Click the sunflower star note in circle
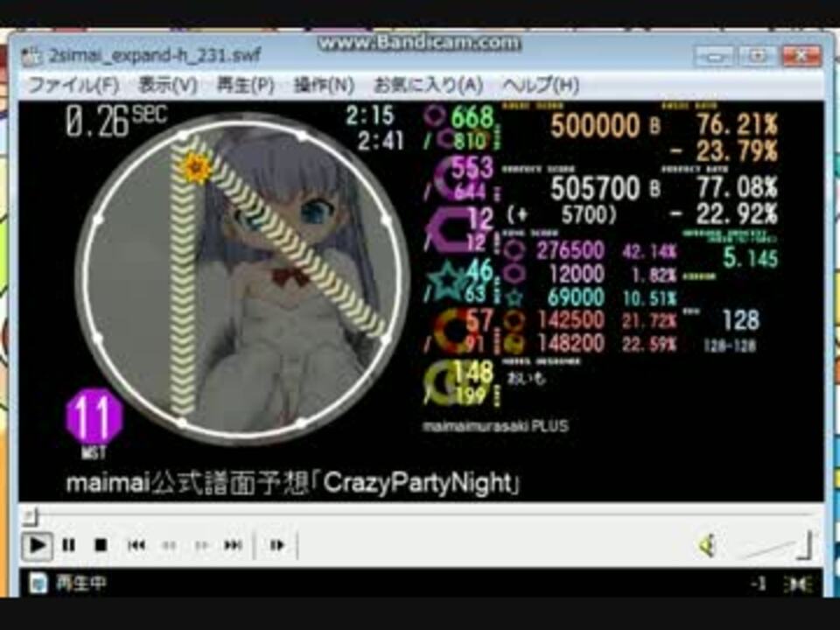The width and height of the screenshot is (840, 630). click(196, 168)
